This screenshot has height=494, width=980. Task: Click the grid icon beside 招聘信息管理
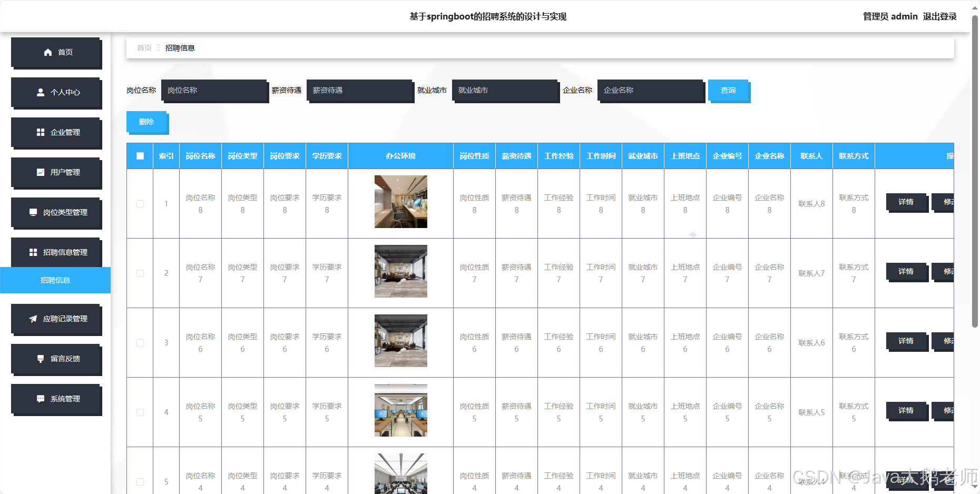[33, 252]
